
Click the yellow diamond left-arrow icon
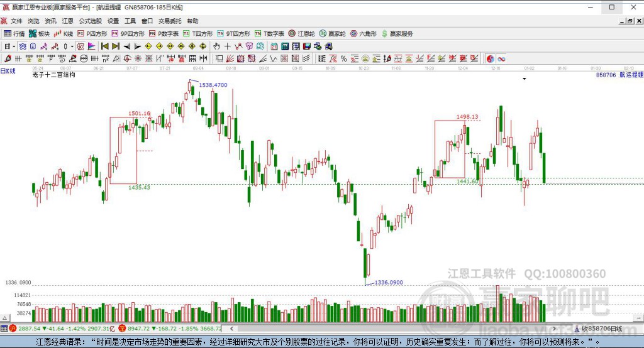(148, 46)
